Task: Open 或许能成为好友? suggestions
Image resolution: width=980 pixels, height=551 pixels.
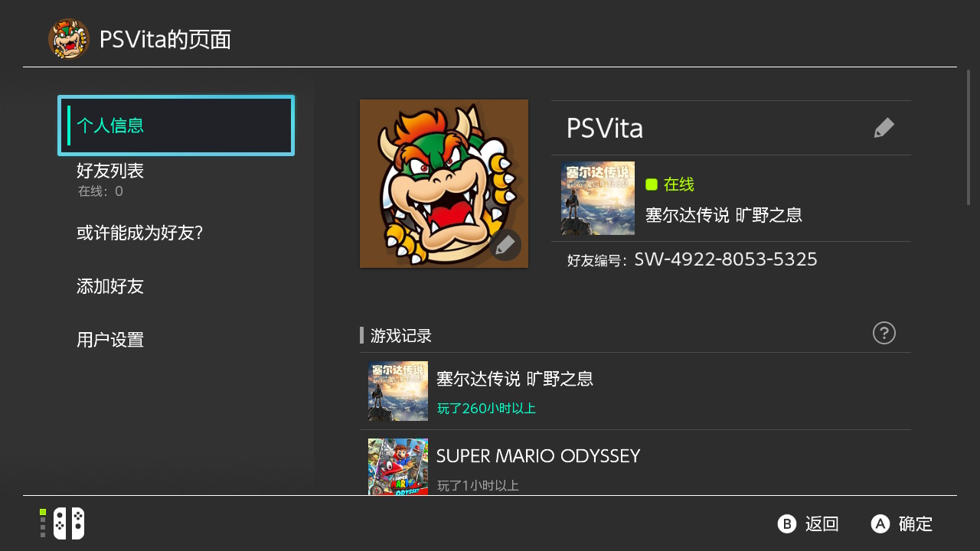Action: pyautogui.click(x=176, y=233)
